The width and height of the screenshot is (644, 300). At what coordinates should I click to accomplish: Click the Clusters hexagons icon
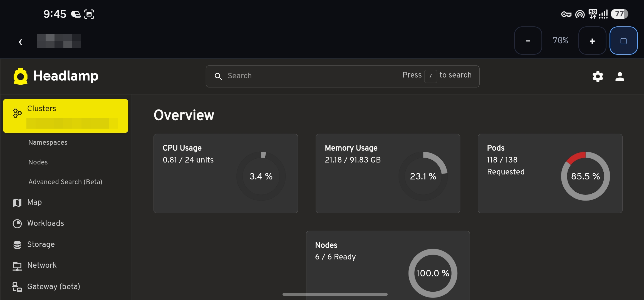17,113
